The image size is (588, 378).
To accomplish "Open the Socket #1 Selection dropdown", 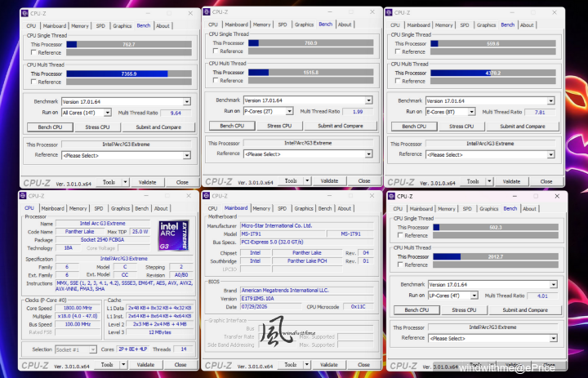I will pos(92,349).
